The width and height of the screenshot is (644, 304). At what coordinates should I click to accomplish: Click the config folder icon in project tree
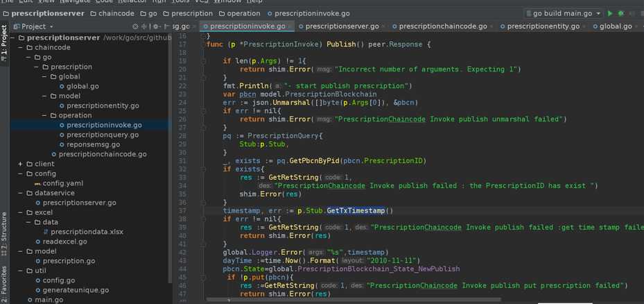[30, 174]
